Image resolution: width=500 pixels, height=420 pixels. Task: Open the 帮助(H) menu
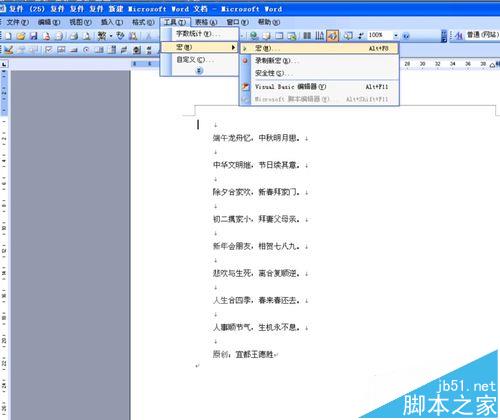click(269, 22)
